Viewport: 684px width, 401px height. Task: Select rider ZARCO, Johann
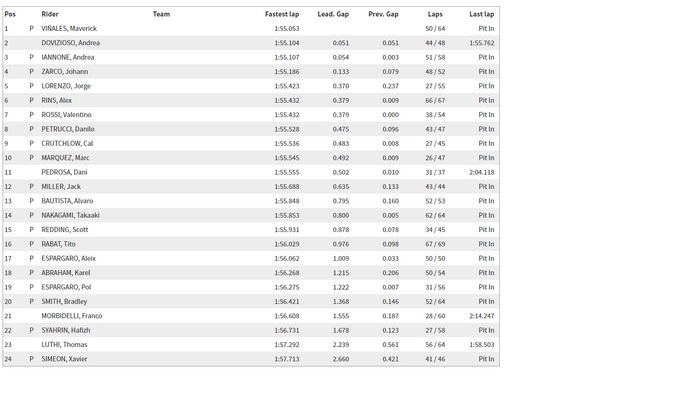[x=65, y=72]
